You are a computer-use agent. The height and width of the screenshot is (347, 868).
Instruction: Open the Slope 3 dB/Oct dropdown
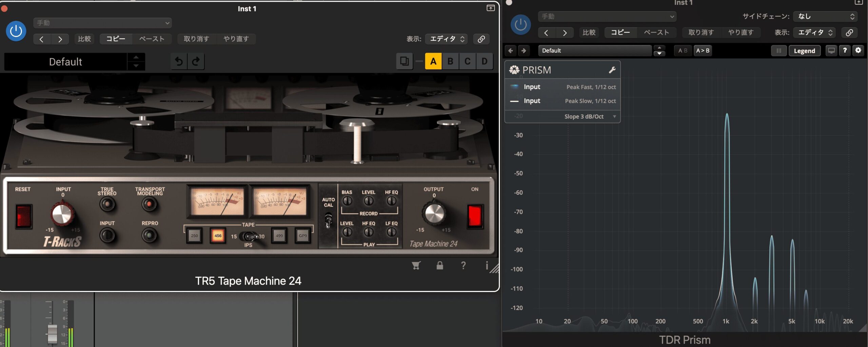(590, 116)
